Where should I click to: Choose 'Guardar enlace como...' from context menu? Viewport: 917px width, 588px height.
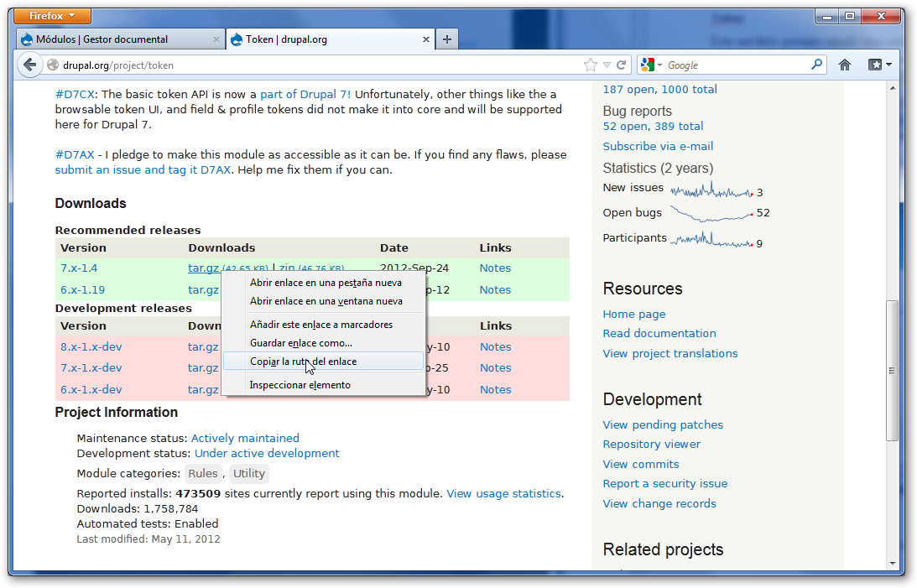point(300,343)
